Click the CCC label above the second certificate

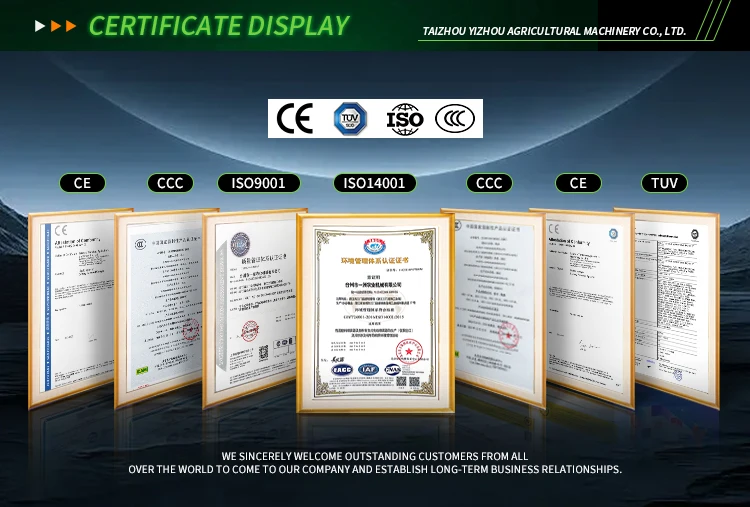click(170, 183)
